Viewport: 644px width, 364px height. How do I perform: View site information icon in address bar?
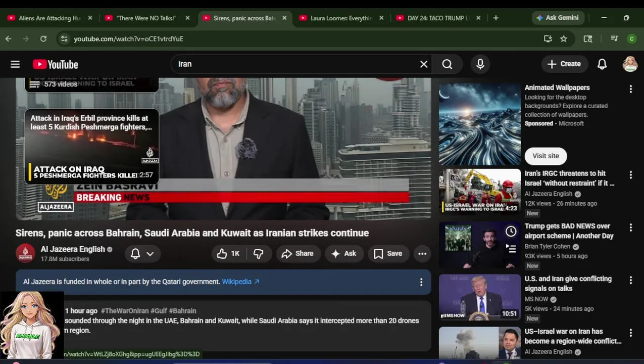[x=64, y=38]
